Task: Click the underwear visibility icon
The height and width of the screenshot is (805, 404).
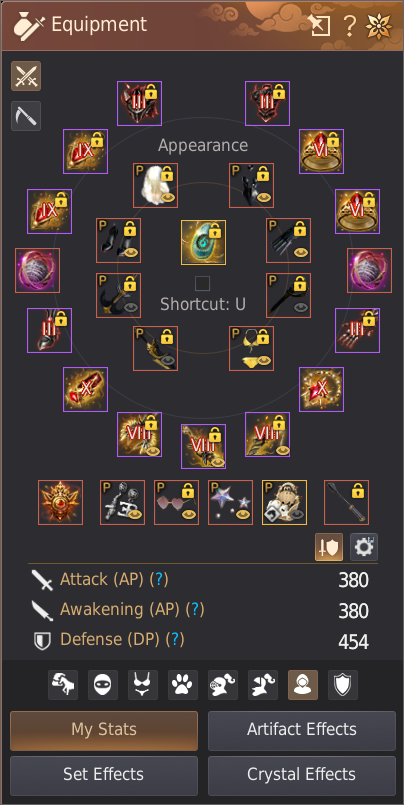Action: (x=143, y=685)
